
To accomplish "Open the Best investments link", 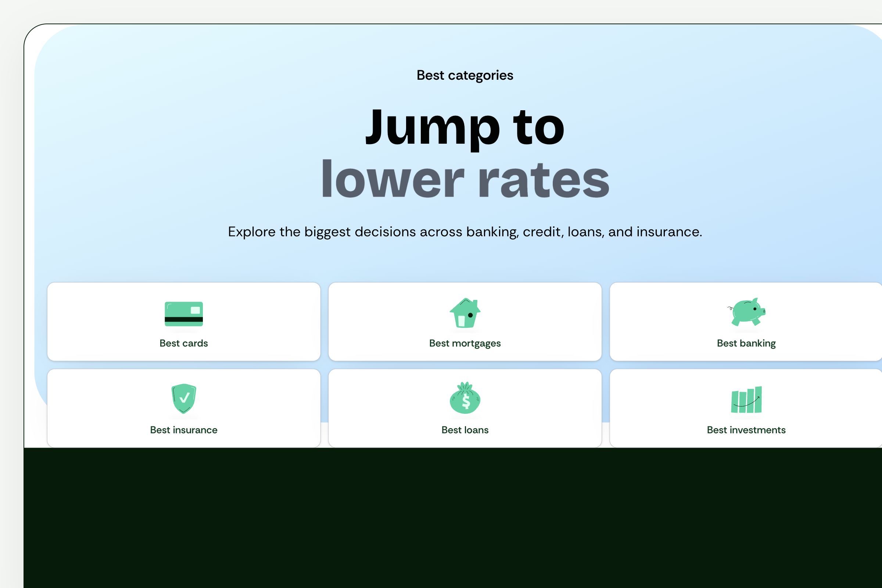I will pos(746,408).
